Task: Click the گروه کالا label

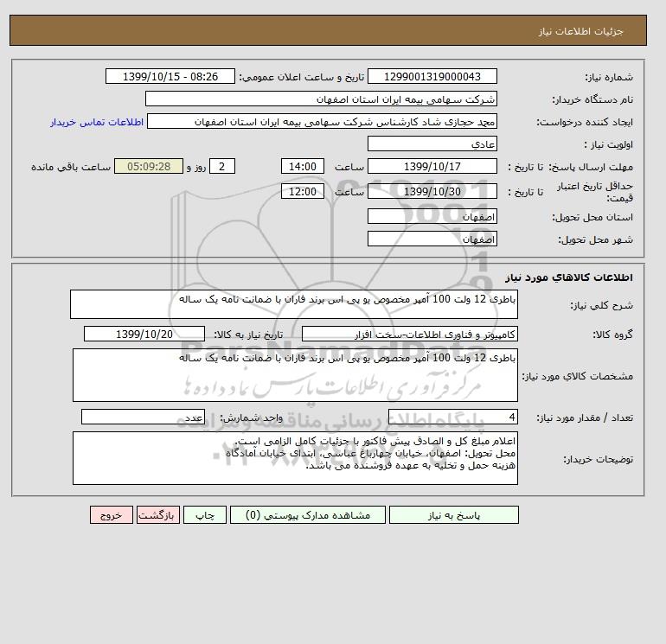Action: tap(613, 335)
